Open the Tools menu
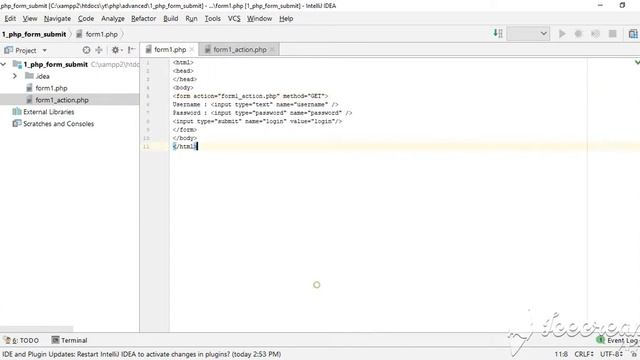Screen dimensions: 640x360 click(212, 18)
